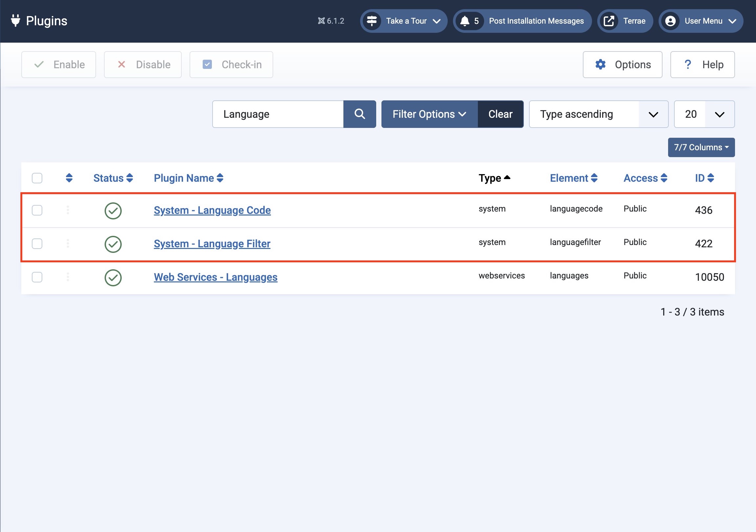Image resolution: width=756 pixels, height=532 pixels.
Task: Toggle enabled status of System - Language Code
Action: click(x=113, y=211)
